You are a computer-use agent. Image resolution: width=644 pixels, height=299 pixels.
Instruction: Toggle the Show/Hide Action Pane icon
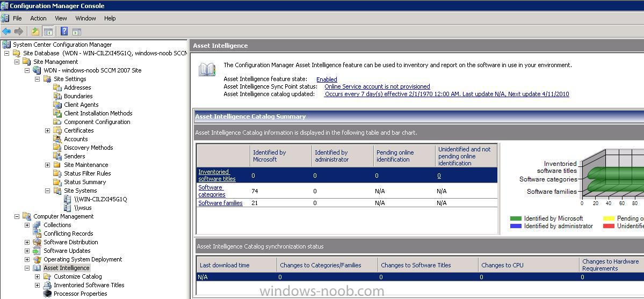pyautogui.click(x=77, y=32)
